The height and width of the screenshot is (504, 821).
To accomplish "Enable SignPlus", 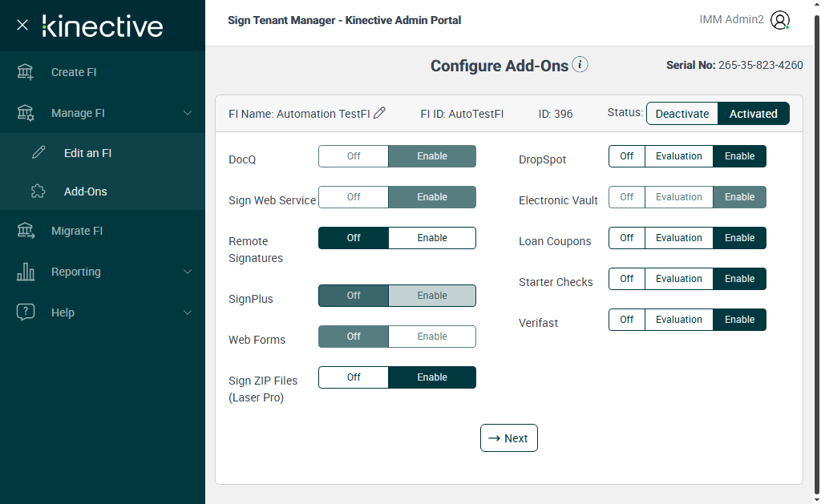I will pos(432,295).
